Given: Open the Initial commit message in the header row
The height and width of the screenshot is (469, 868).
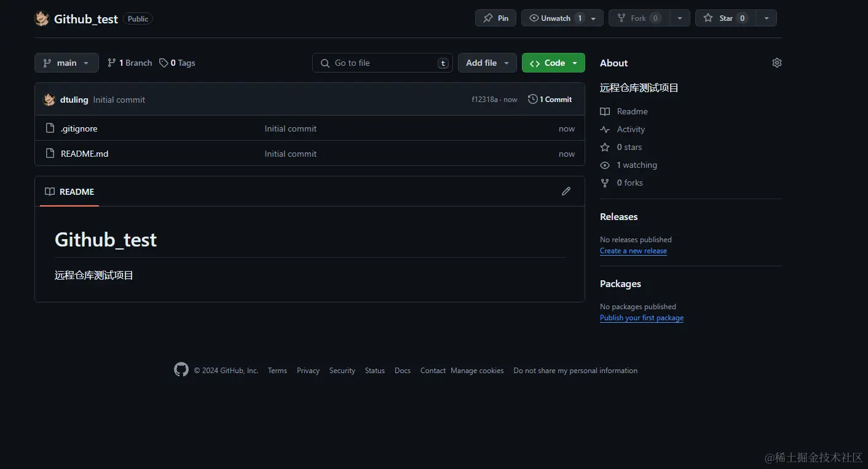Looking at the screenshot, I should point(119,100).
